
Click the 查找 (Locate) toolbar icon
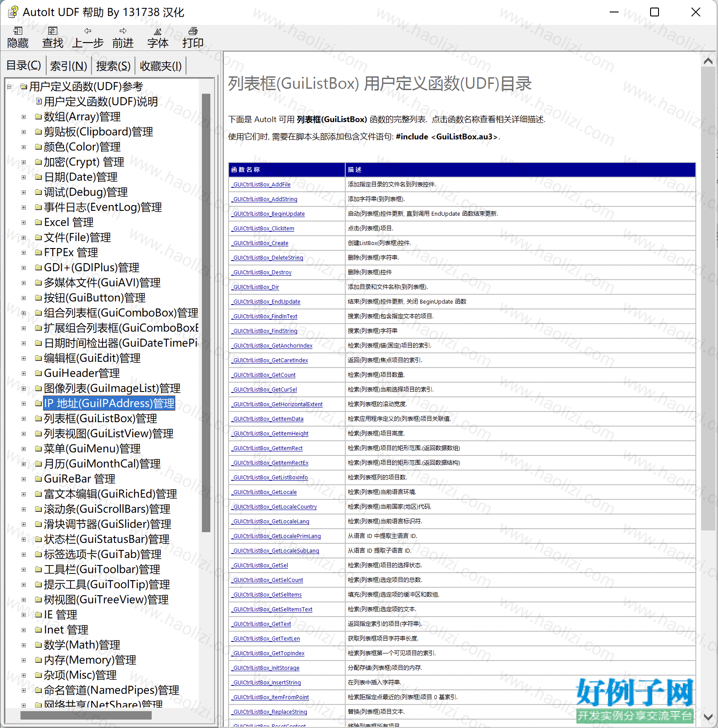(53, 31)
